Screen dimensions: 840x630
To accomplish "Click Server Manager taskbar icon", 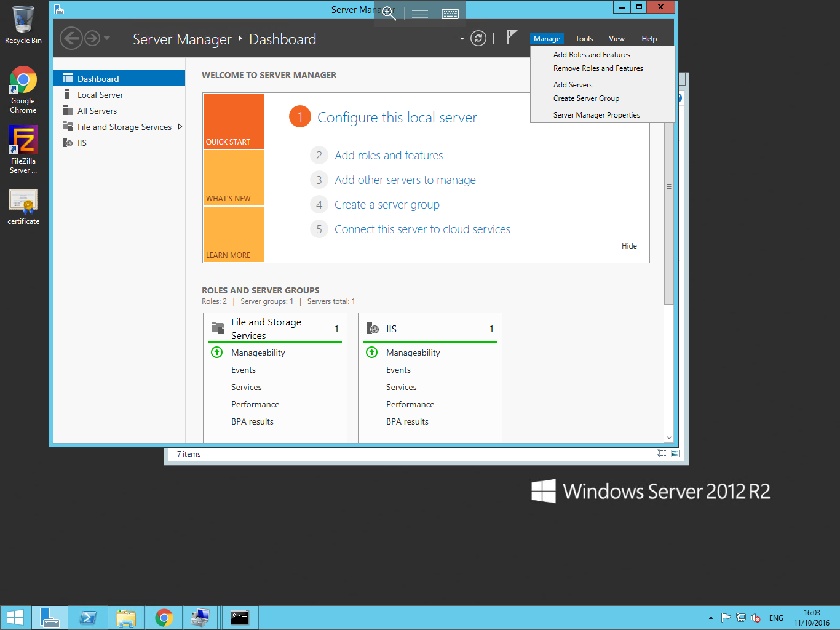I will (50, 617).
